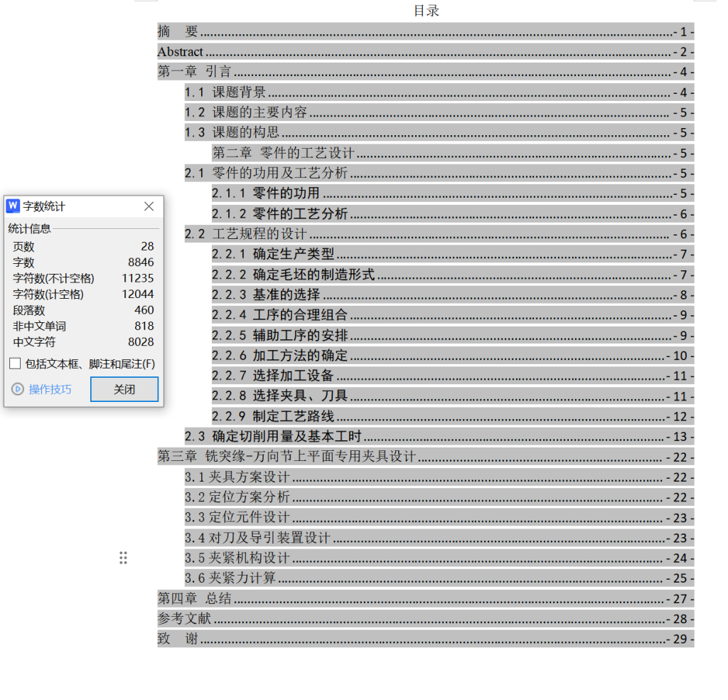Go to 2.3 确定切削用量及基本工时

tap(274, 437)
